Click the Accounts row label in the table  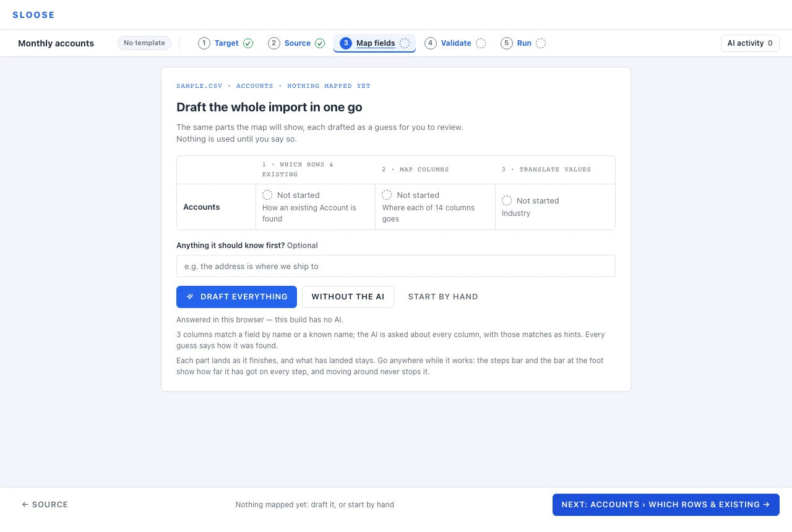(x=202, y=207)
